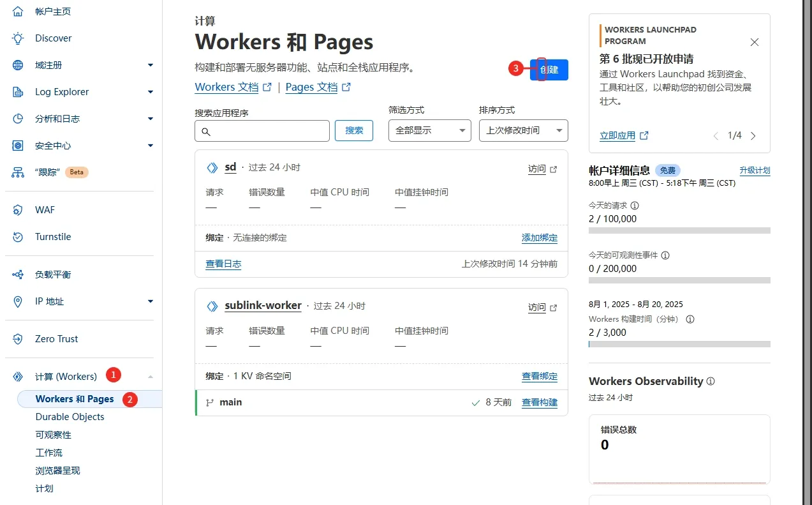The image size is (812, 505).
Task: Click the 今天的可观测性事件 usage progress bar
Action: [x=679, y=280]
